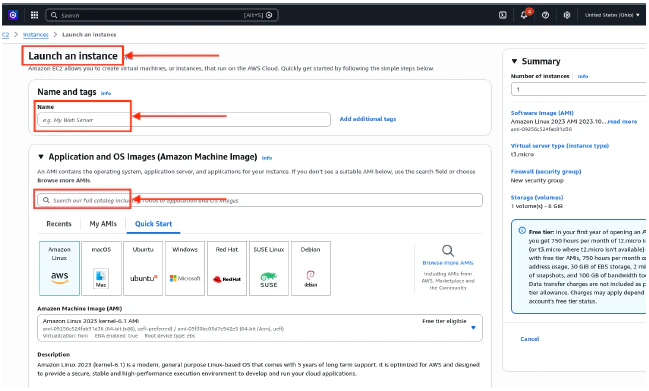Collapse the Application and OS Images section

[41, 157]
